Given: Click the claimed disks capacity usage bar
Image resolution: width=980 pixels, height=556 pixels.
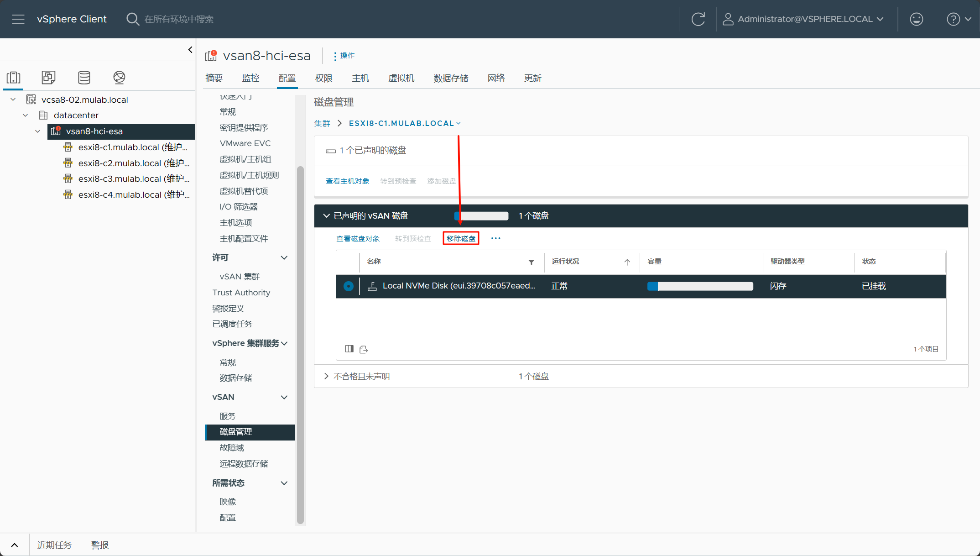Looking at the screenshot, I should [481, 216].
